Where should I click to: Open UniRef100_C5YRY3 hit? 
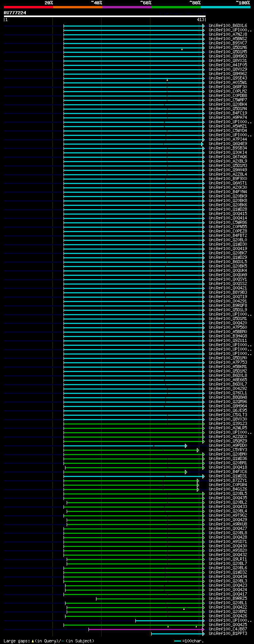[x=228, y=450]
